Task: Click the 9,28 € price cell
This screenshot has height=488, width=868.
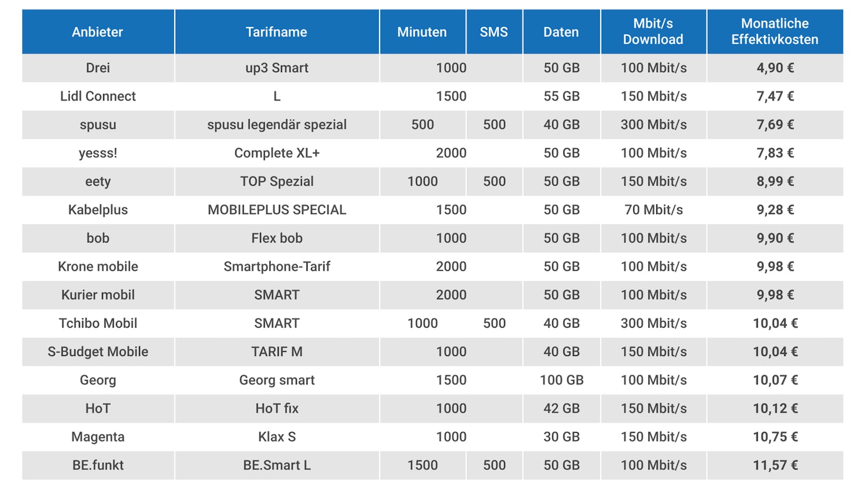Action: [x=775, y=210]
